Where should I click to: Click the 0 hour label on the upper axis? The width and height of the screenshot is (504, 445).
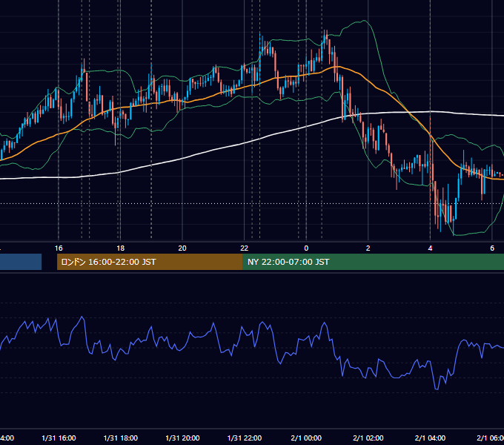tap(306, 248)
